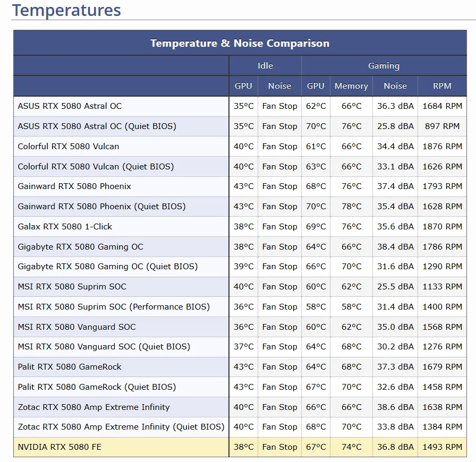Image resolution: width=476 pixels, height=462 pixels.
Task: Click the Galax RTX 5080 1-Click row name
Action: (x=65, y=227)
